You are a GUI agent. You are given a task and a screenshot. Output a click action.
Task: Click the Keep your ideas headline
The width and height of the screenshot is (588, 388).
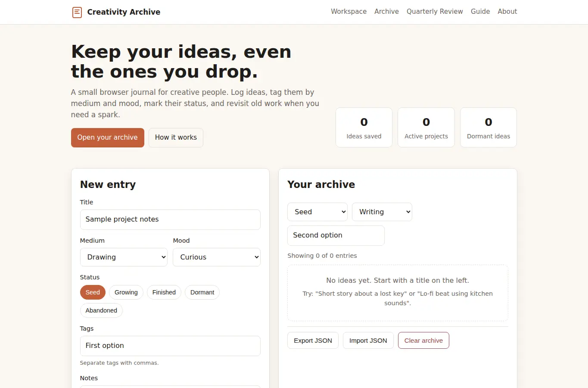pyautogui.click(x=181, y=62)
